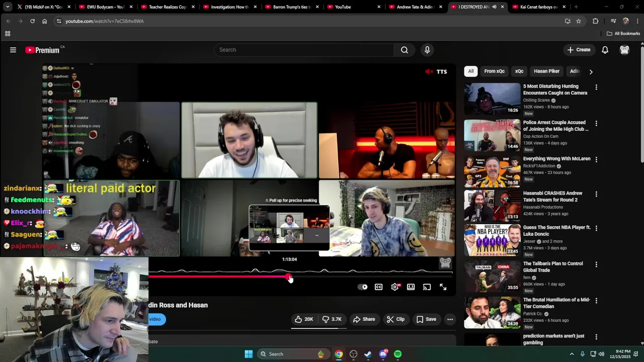644x362 pixels.
Task: Open Spotify from taskbar
Action: coord(398,354)
